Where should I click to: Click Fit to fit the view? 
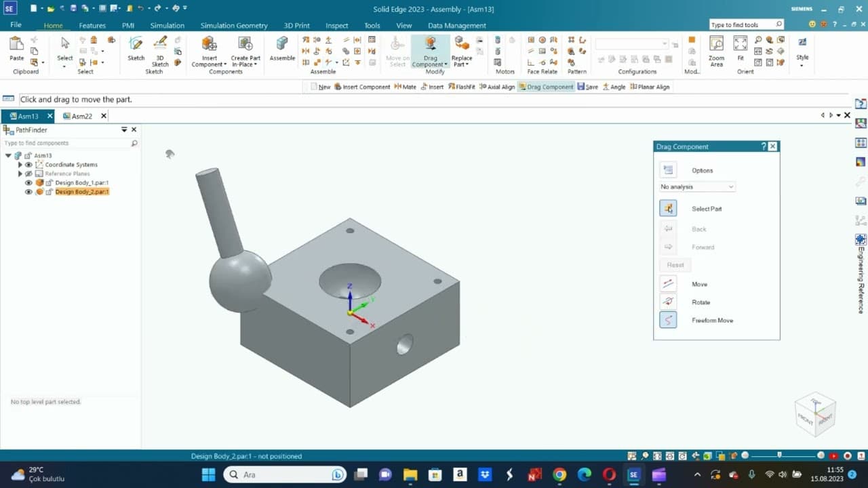(741, 44)
